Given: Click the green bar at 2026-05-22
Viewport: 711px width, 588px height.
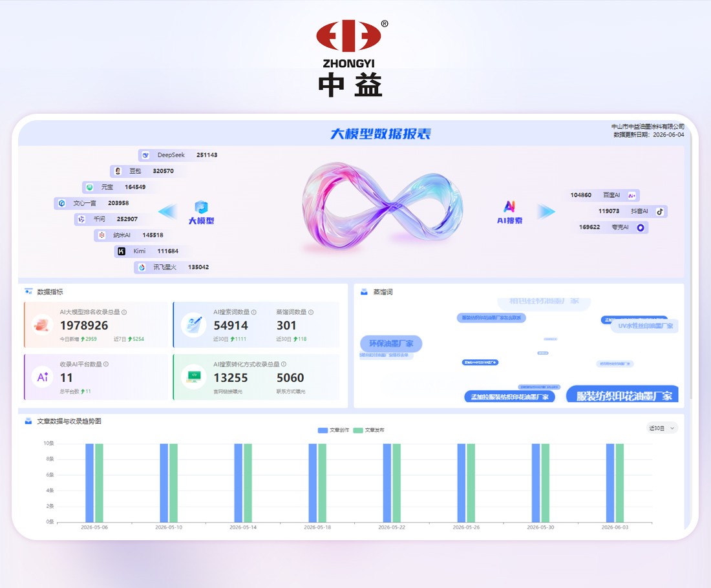Looking at the screenshot, I should 397,483.
